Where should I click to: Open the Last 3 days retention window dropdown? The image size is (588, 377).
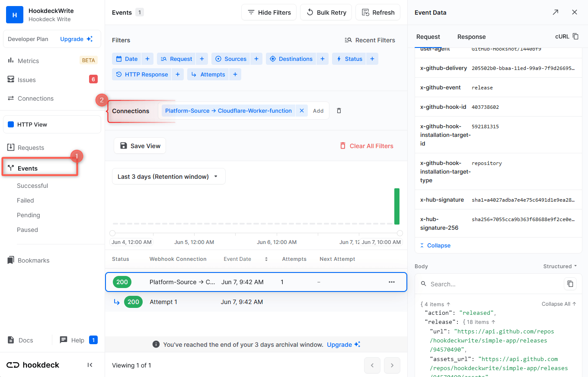169,176
